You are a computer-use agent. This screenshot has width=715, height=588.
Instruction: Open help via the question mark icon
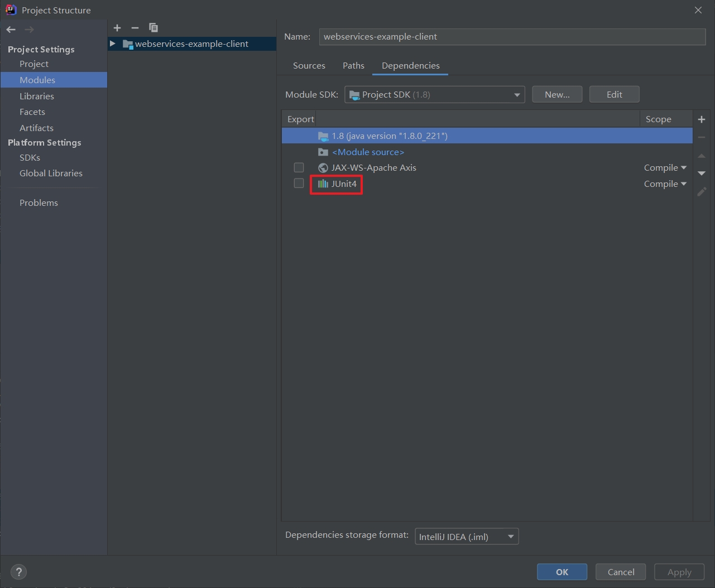pos(18,572)
